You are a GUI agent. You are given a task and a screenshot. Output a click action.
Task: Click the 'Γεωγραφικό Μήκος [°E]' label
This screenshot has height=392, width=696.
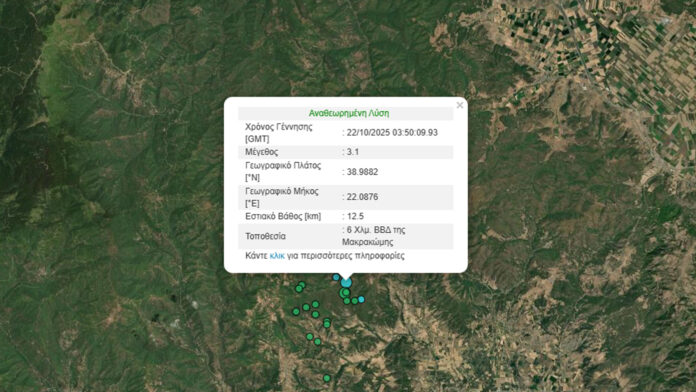click(x=281, y=197)
